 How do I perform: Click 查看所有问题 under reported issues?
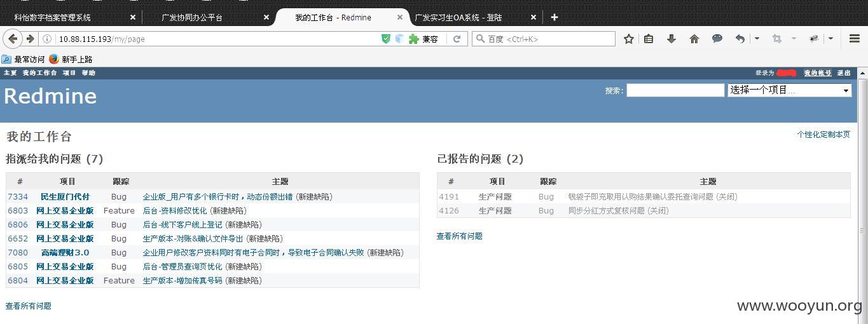point(459,236)
